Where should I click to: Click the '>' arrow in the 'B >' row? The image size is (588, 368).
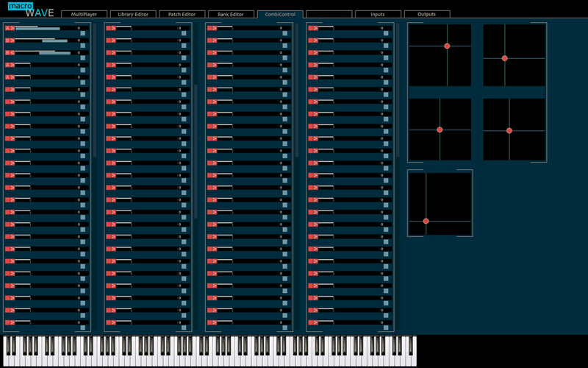pyautogui.click(x=12, y=40)
